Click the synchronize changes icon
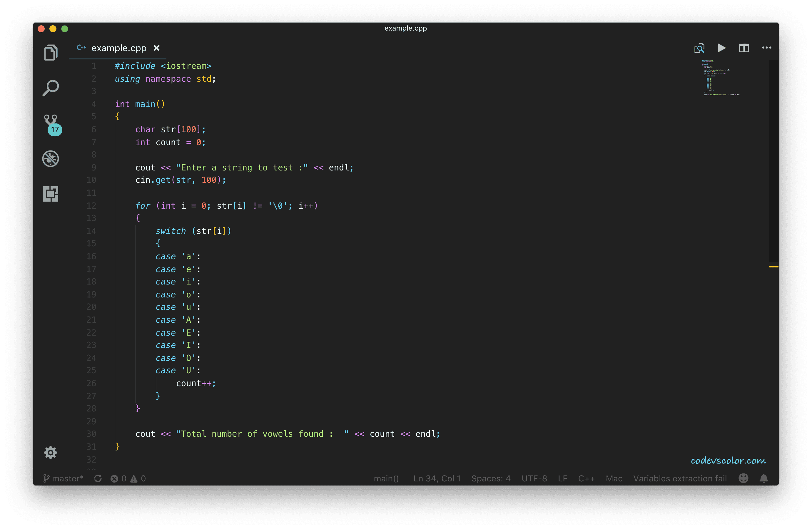The height and width of the screenshot is (529, 812). 98,478
